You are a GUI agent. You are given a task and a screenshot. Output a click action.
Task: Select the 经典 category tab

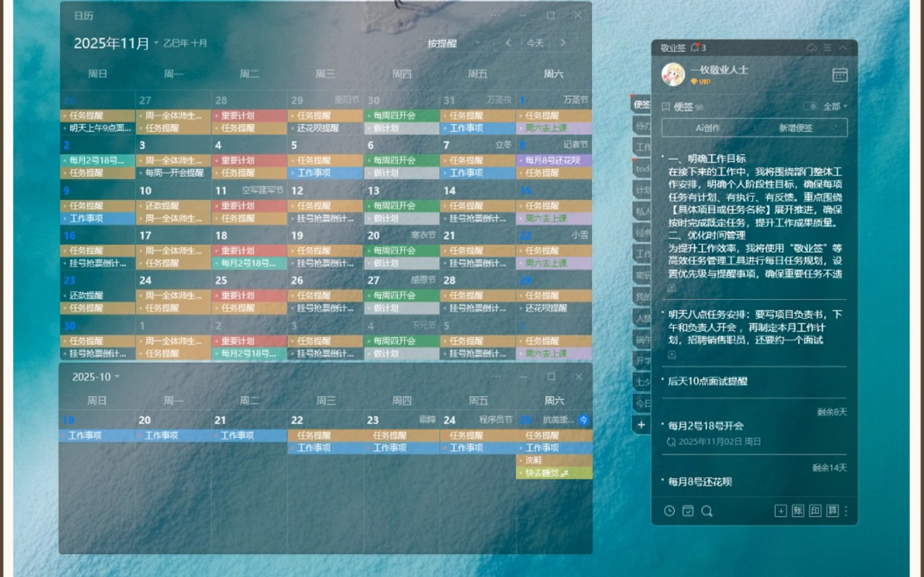tap(641, 233)
